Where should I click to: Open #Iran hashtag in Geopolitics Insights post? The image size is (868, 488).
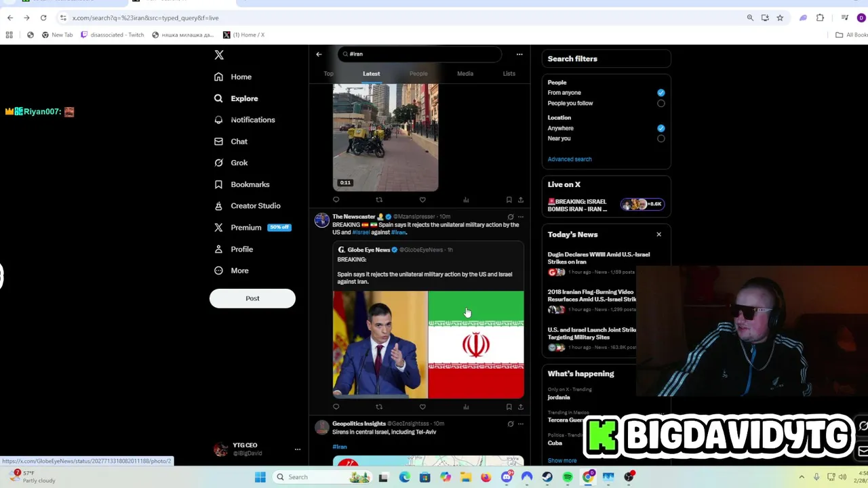[x=340, y=447]
